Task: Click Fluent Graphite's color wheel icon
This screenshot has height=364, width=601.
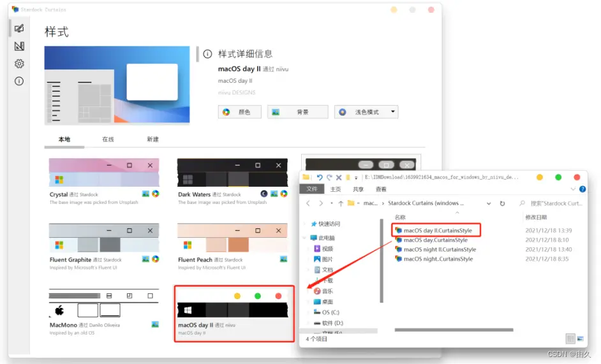Action: [x=155, y=259]
